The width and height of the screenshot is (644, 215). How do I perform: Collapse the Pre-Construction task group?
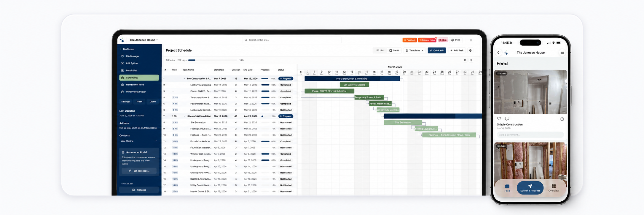pyautogui.click(x=184, y=79)
